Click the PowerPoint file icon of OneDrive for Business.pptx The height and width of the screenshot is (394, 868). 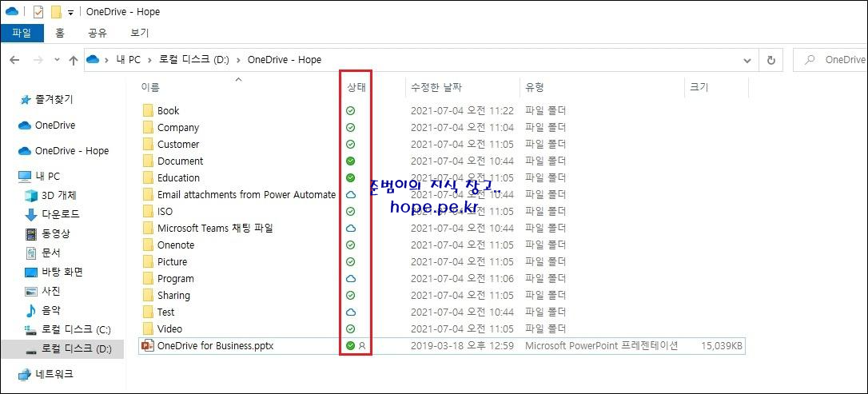[148, 346]
